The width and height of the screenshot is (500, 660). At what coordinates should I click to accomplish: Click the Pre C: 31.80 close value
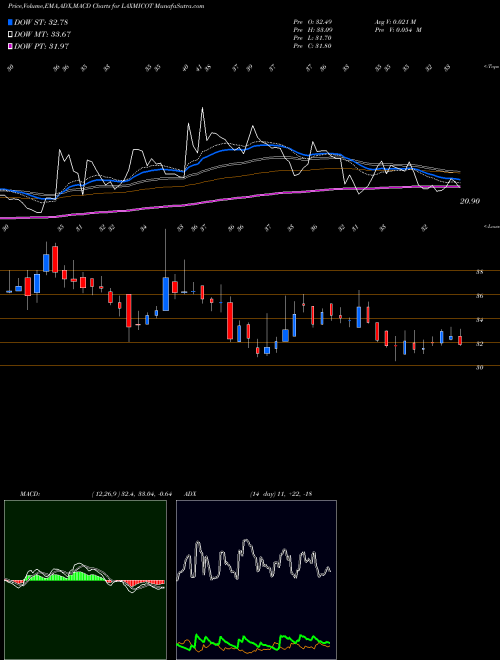coord(313,46)
